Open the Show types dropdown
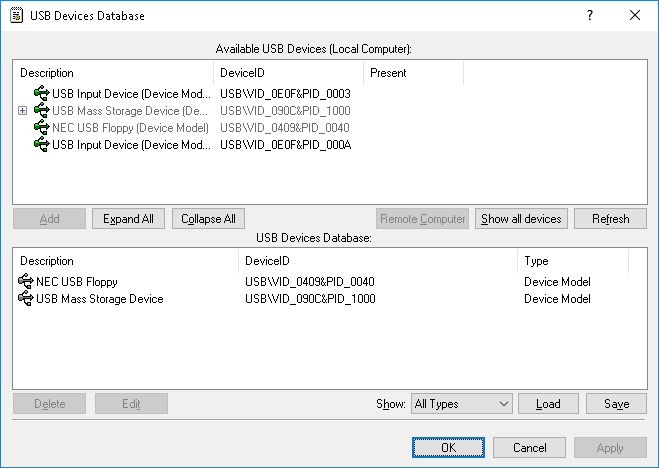The image size is (659, 468). click(461, 404)
